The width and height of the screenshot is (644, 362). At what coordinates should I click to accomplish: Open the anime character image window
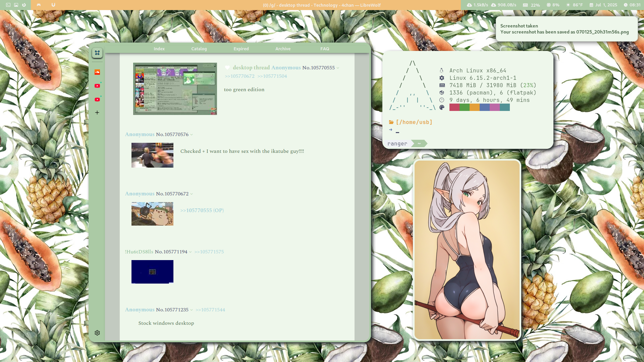tap(467, 250)
